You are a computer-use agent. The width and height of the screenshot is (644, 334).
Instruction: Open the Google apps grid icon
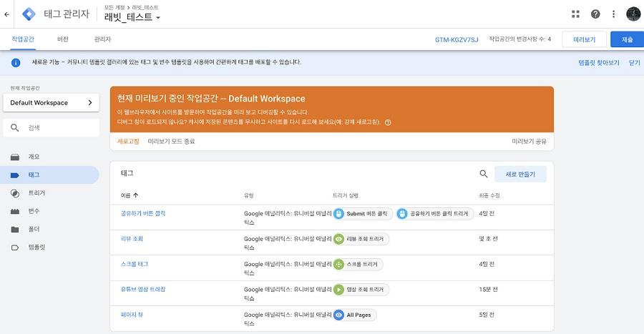click(575, 14)
